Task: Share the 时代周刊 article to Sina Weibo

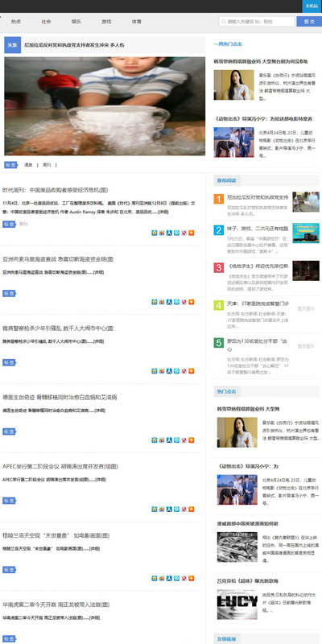Action: (162, 233)
